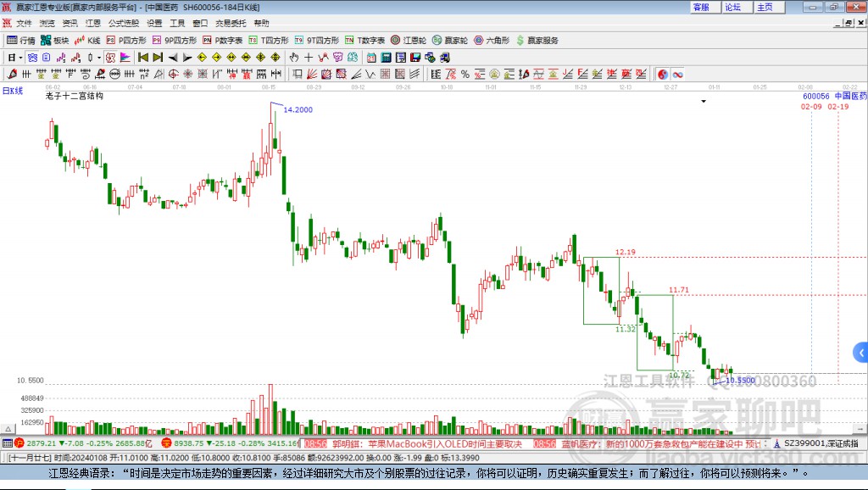Click the 客服 customer service button
The height and width of the screenshot is (490, 868).
(x=704, y=7)
